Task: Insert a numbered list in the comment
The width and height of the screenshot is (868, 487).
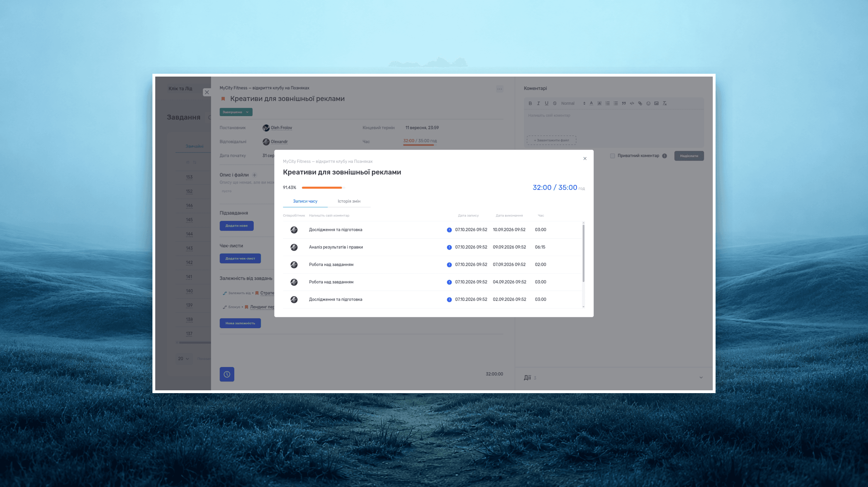Action: pyautogui.click(x=608, y=103)
